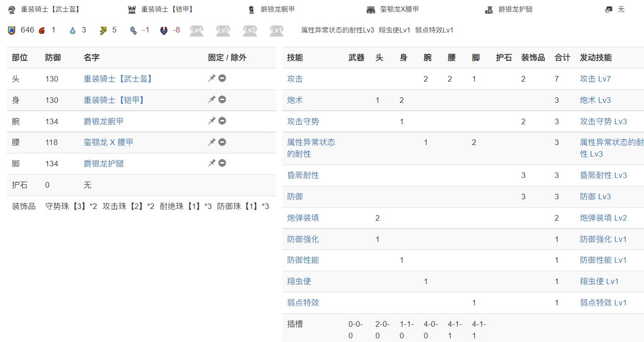644x342 pixels.
Task: Open the 攻击 Lv7 activated skill link
Action: [595, 79]
